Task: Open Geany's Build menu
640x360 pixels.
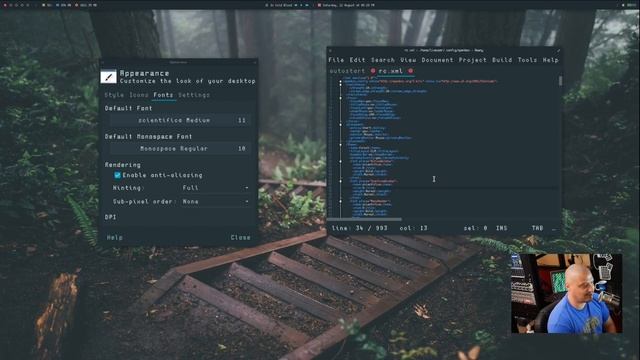Action: [x=502, y=60]
